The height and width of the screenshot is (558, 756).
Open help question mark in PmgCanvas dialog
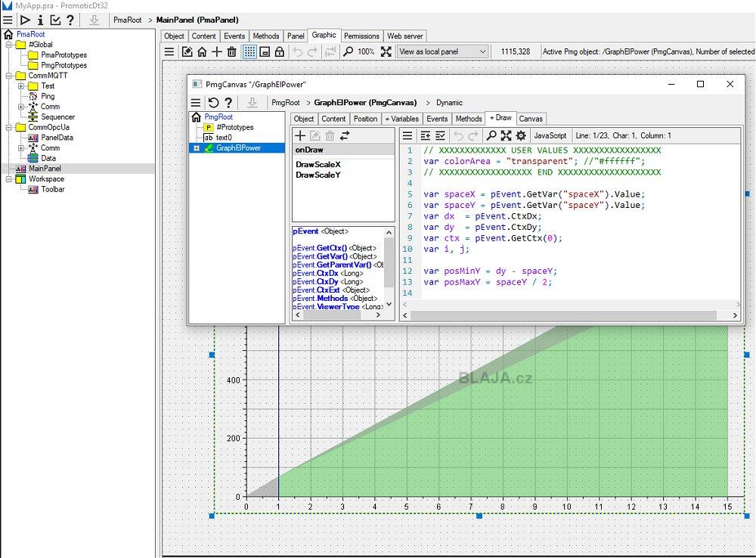pyautogui.click(x=228, y=102)
